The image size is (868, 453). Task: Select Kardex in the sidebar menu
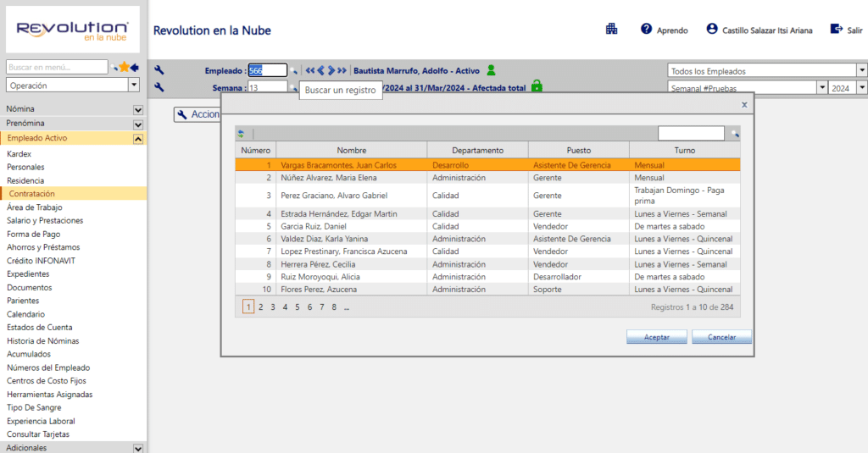coord(19,154)
